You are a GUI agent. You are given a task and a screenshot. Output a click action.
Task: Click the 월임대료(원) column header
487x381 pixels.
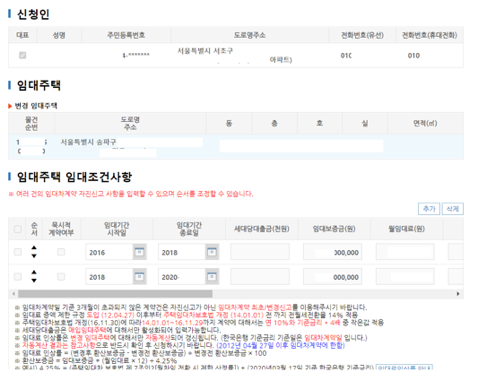[x=407, y=229]
